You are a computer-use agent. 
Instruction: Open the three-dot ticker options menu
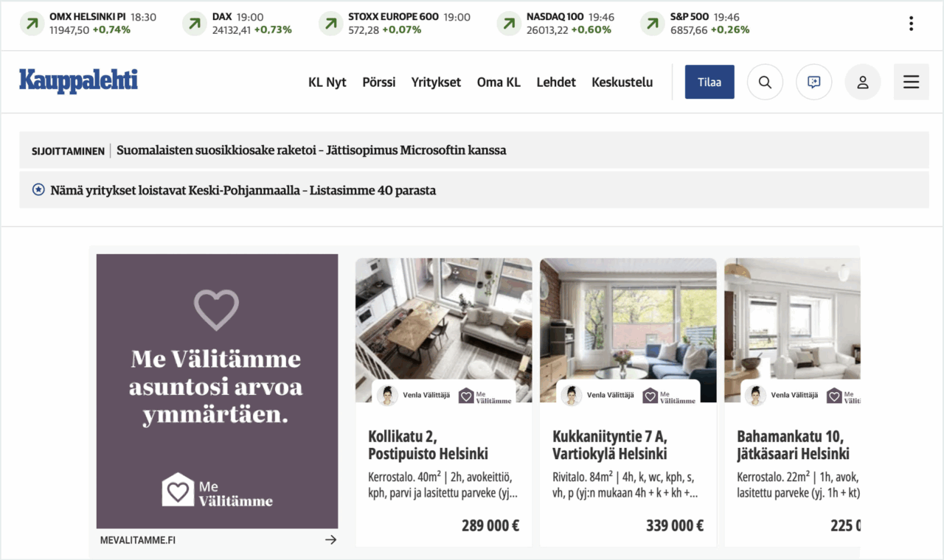(911, 24)
